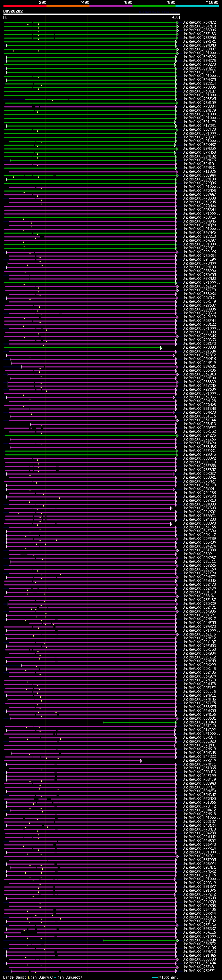Click the UniRef100_Q9SE05 label

(199, 99)
